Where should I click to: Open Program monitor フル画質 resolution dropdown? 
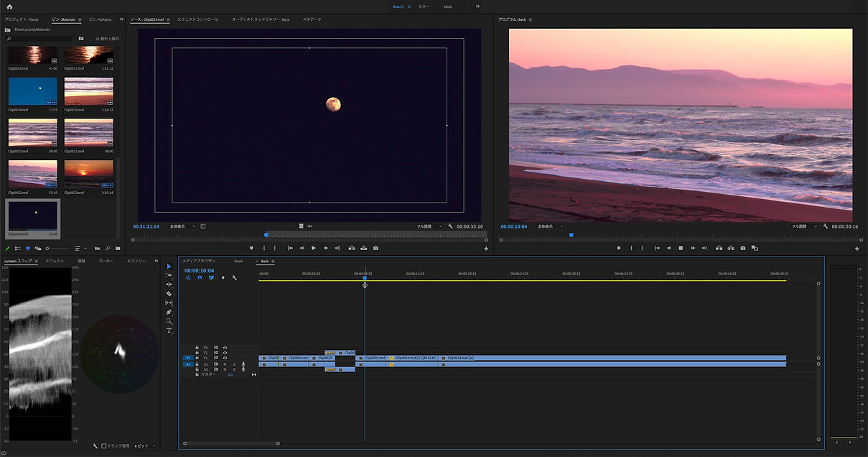pyautogui.click(x=804, y=226)
